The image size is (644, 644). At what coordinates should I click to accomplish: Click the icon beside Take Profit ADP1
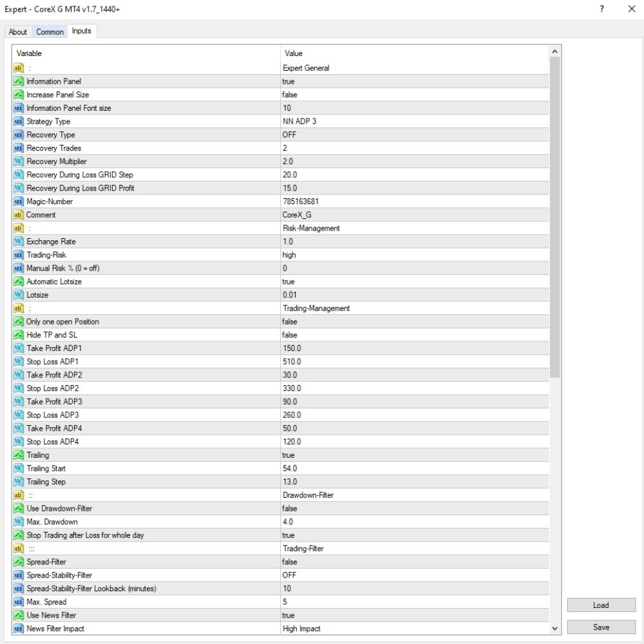pyautogui.click(x=19, y=348)
